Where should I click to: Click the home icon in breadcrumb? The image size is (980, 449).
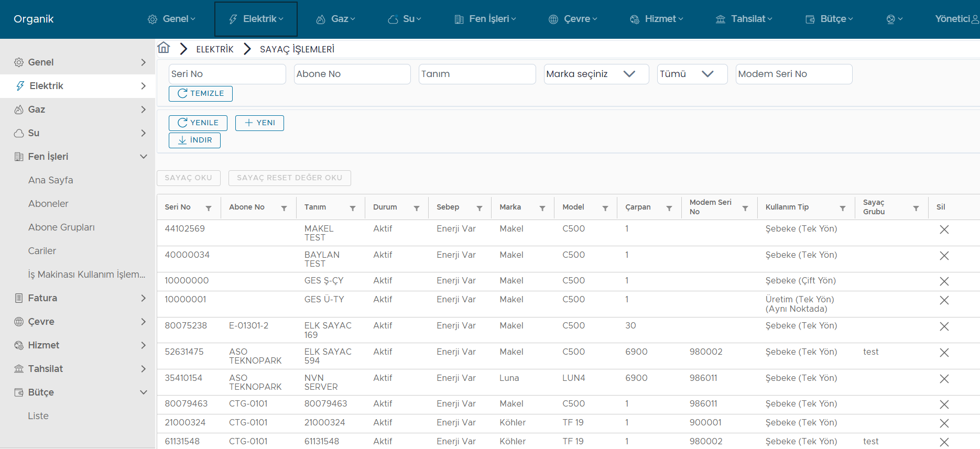click(164, 48)
